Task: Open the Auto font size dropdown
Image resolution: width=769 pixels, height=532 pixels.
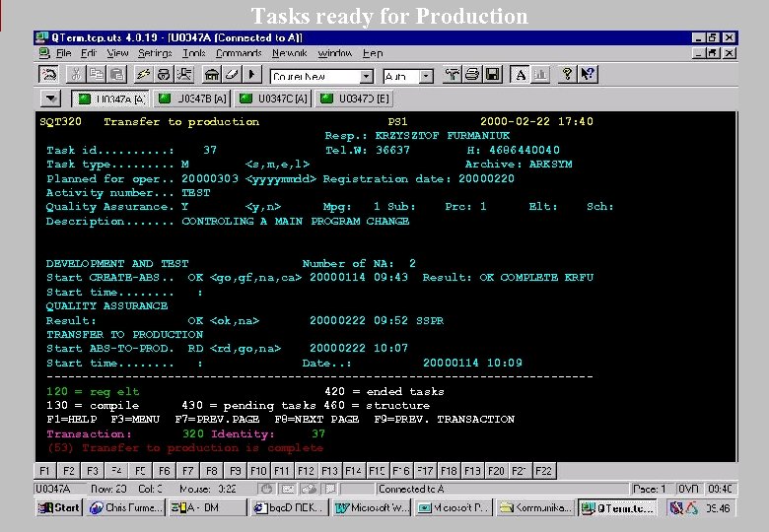Action: click(x=426, y=77)
